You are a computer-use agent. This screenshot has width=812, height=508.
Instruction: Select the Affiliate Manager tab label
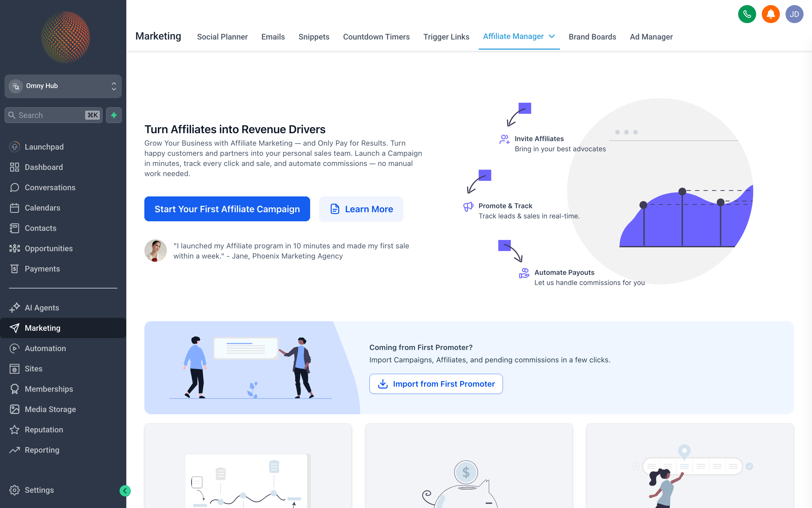[x=513, y=36]
